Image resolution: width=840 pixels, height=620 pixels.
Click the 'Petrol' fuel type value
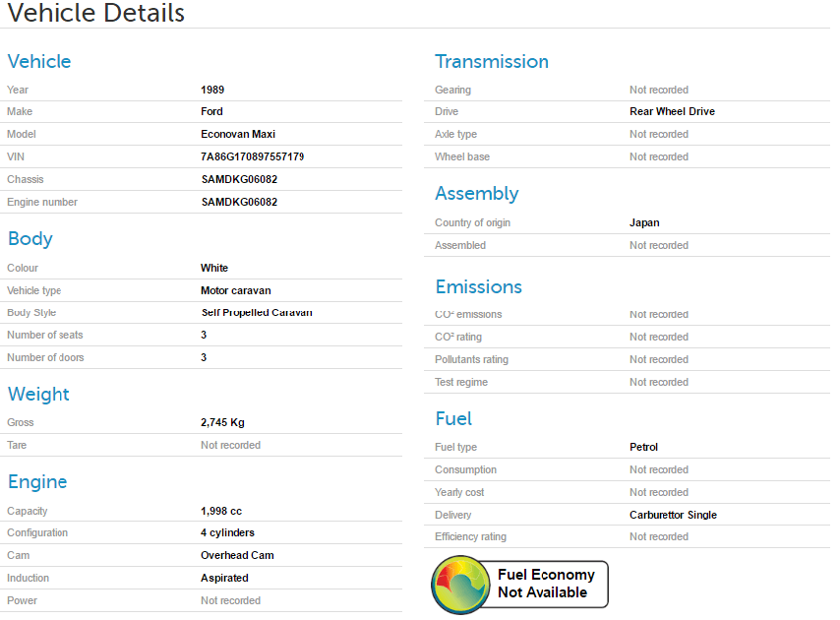tap(643, 447)
